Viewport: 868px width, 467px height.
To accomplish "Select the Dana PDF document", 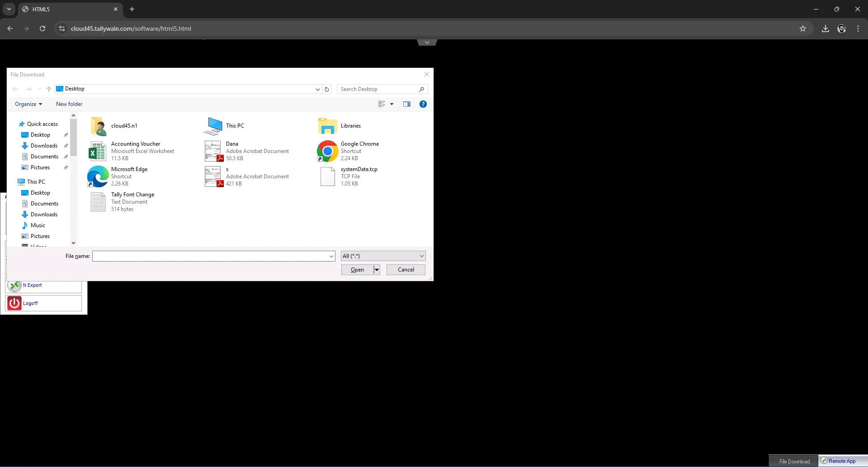I will click(232, 144).
